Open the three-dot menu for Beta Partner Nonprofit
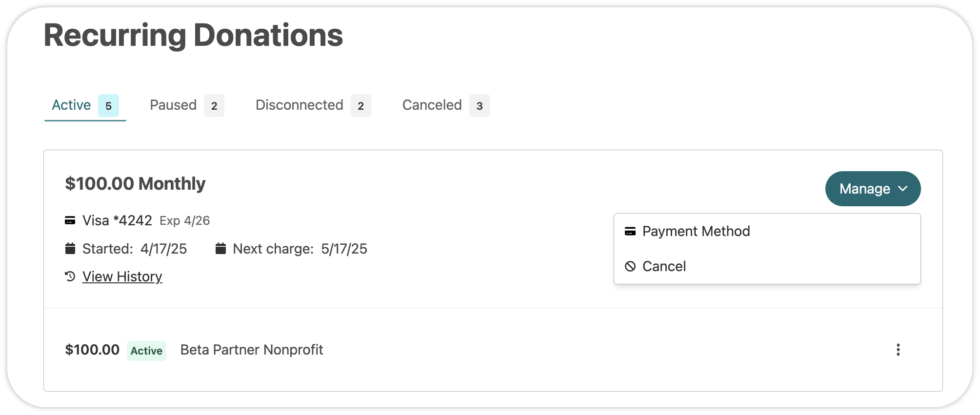 coord(898,350)
